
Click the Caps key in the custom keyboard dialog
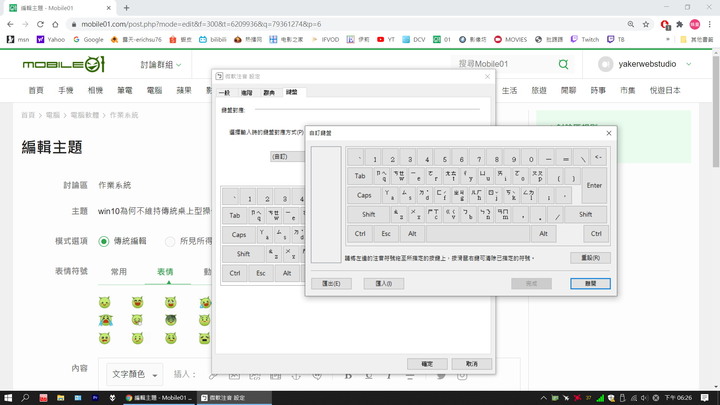click(x=364, y=195)
